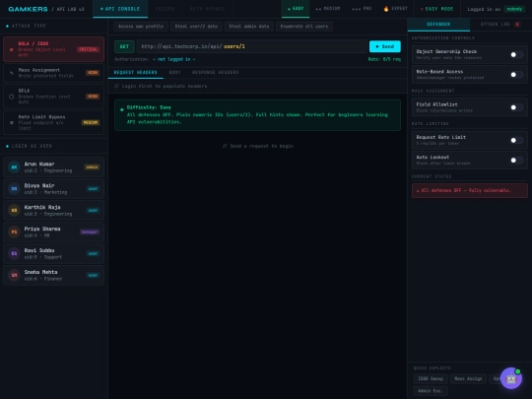This screenshot has width=532, height=399.
Task: Select the Easy difficulty tab
Action: coord(296,9)
